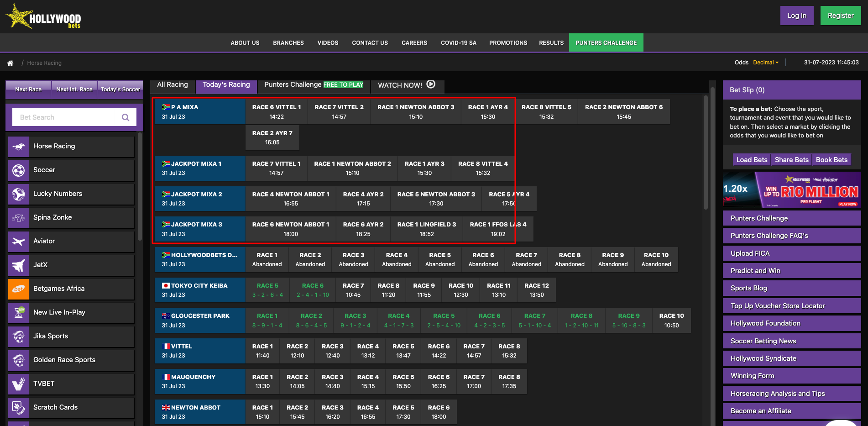Viewport: 868px width, 426px height.
Task: Select the Horse Racing horse icon
Action: (x=18, y=146)
